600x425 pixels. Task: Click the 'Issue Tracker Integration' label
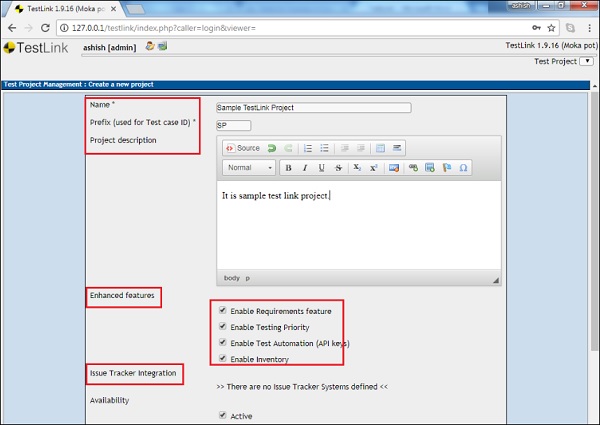pos(133,373)
